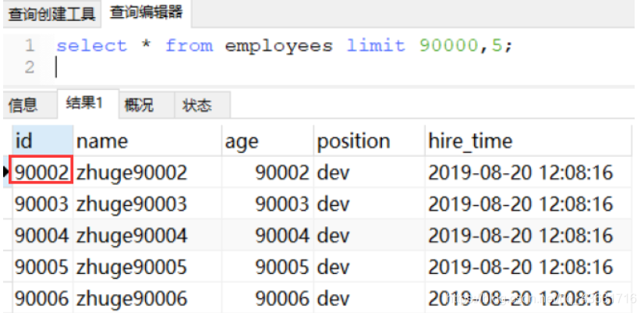Click the id cell 90006
The width and height of the screenshot is (644, 313).
tap(43, 299)
